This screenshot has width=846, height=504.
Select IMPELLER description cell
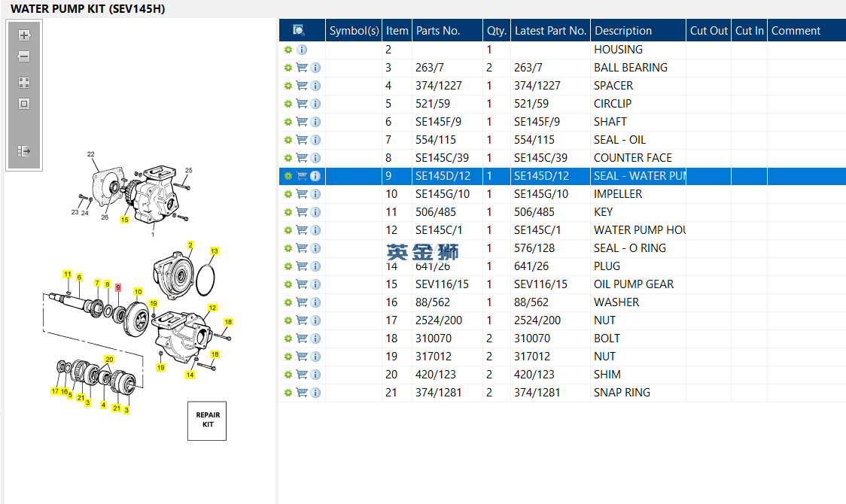tap(638, 194)
